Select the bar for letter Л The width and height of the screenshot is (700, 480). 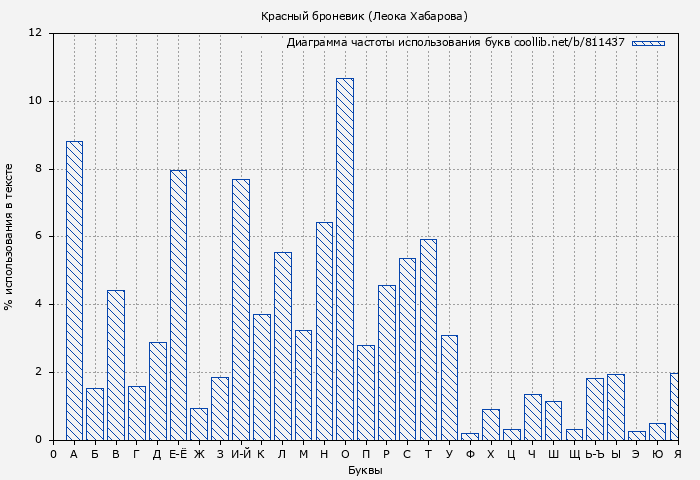tap(283, 346)
